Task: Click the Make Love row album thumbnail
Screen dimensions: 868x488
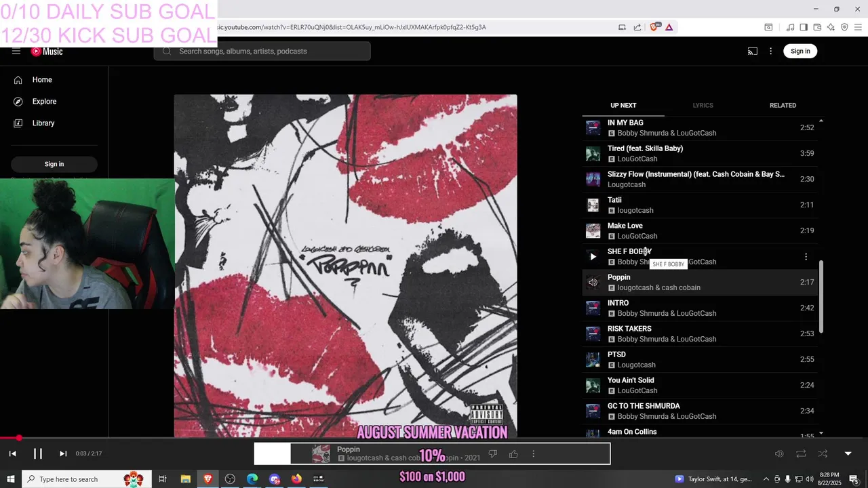Action: coord(593,230)
